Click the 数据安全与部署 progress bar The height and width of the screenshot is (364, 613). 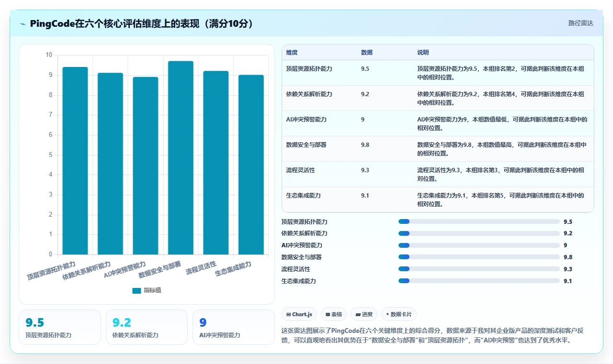point(479,257)
